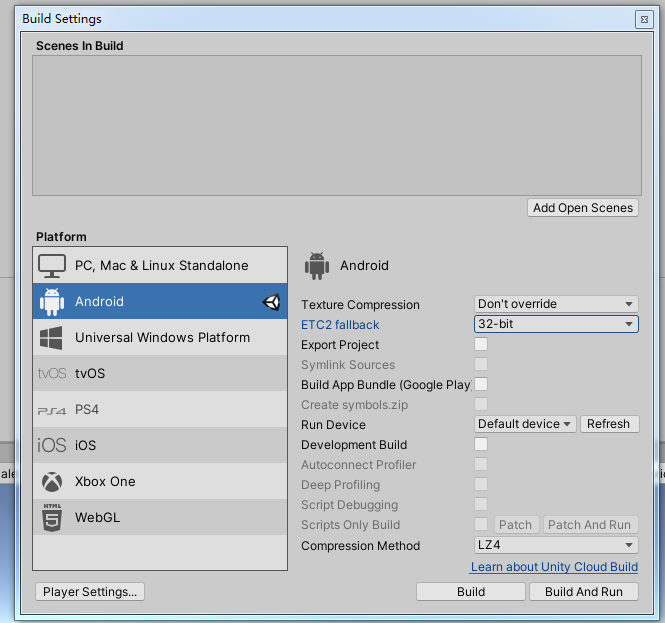Click the Compression Method label
665x623 pixels.
click(x=360, y=546)
